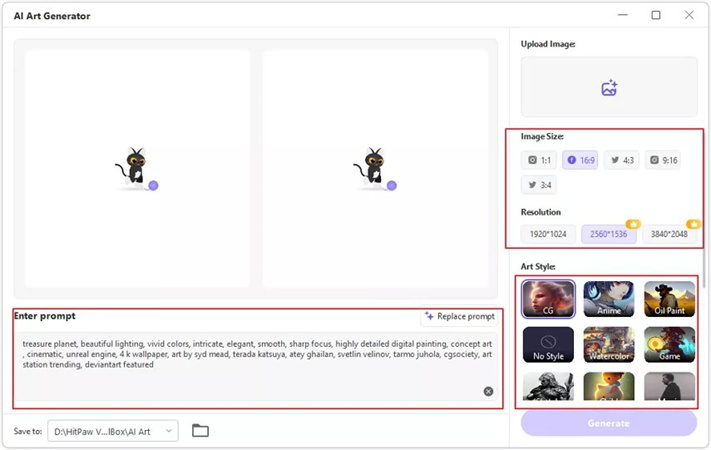Click the Generate button
The width and height of the screenshot is (711, 450).
[609, 423]
